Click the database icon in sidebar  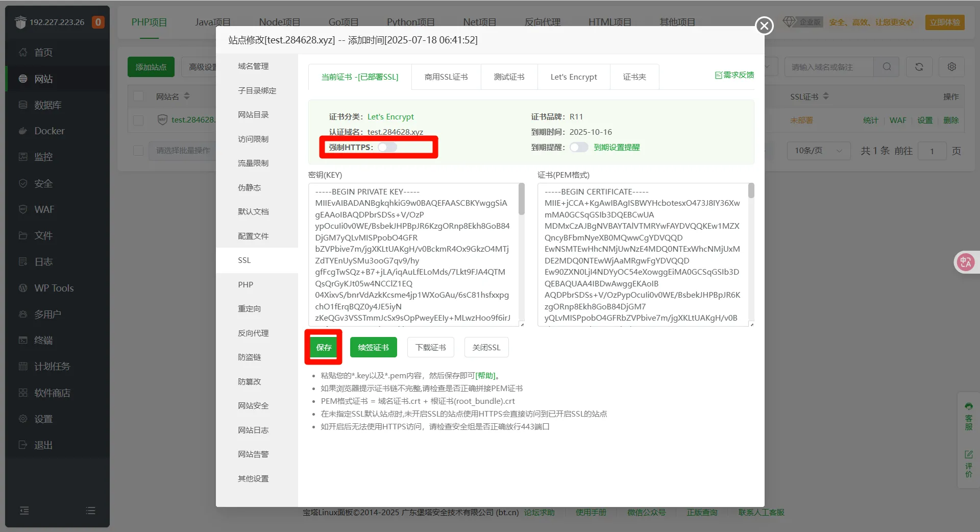(x=23, y=105)
